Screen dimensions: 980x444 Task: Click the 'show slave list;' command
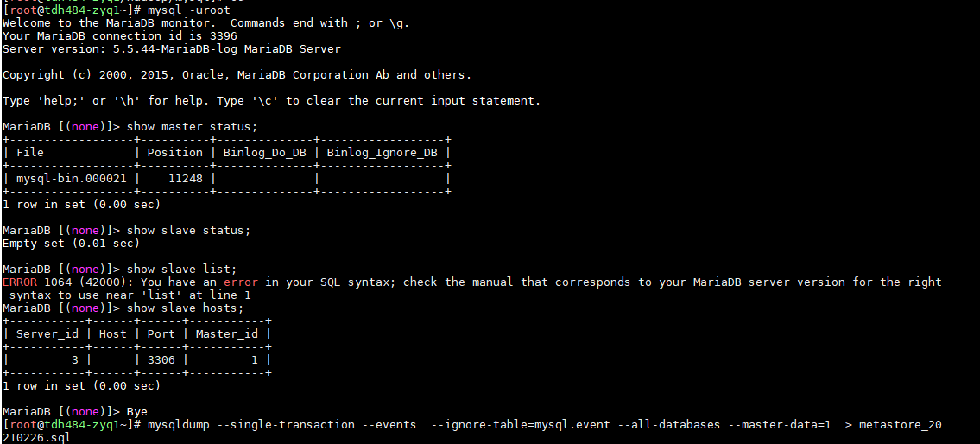pos(181,270)
